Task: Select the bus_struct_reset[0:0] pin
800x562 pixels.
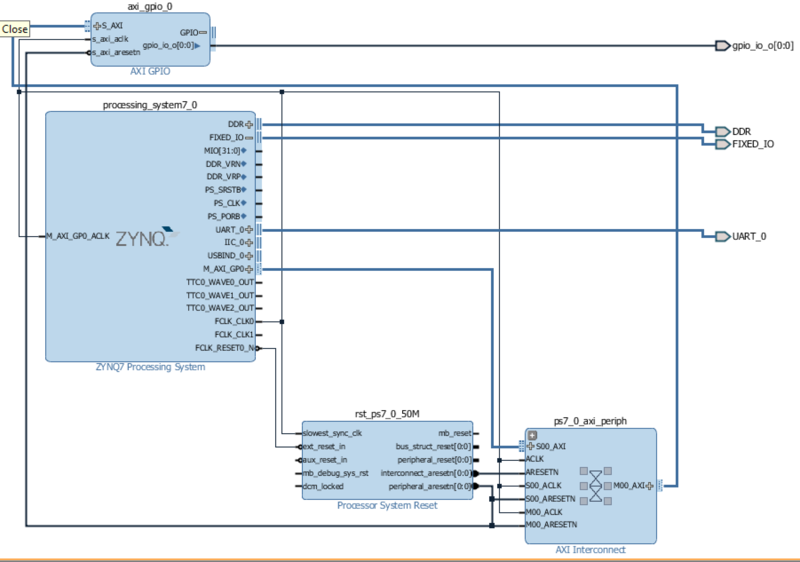Action: coord(433,447)
